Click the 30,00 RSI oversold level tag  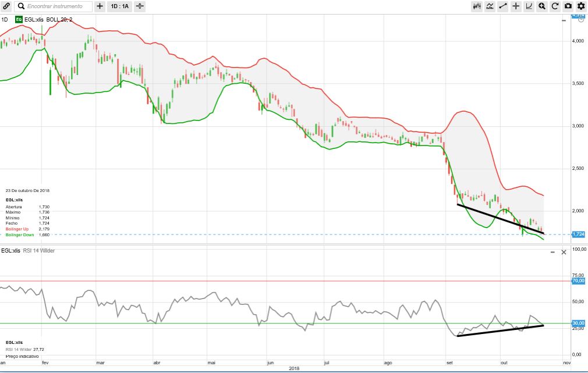[578, 323]
